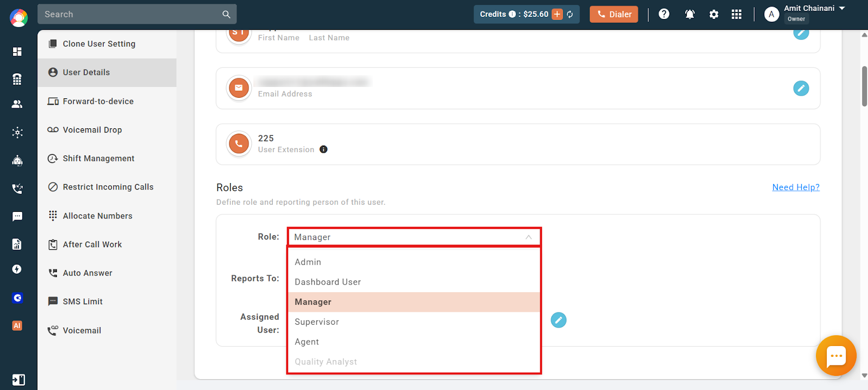Click the scrollbar down arrow
Screen dimensions: 868x390
(864, 375)
